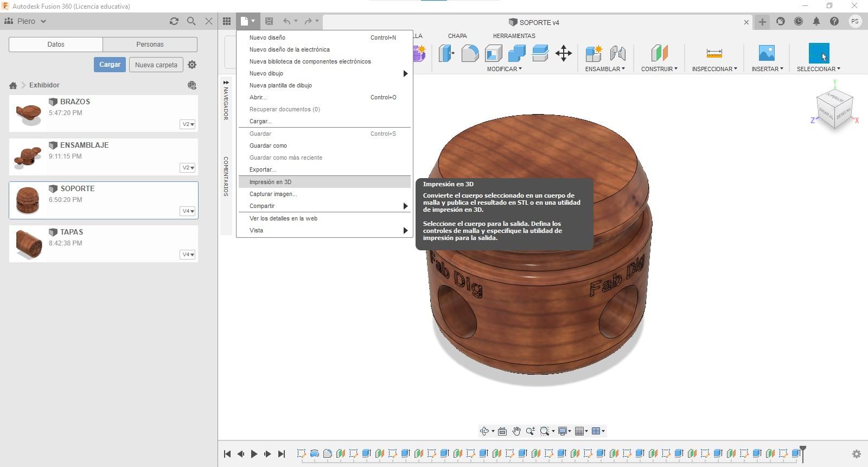Close the SOPORTE v4 document tab

click(746, 22)
